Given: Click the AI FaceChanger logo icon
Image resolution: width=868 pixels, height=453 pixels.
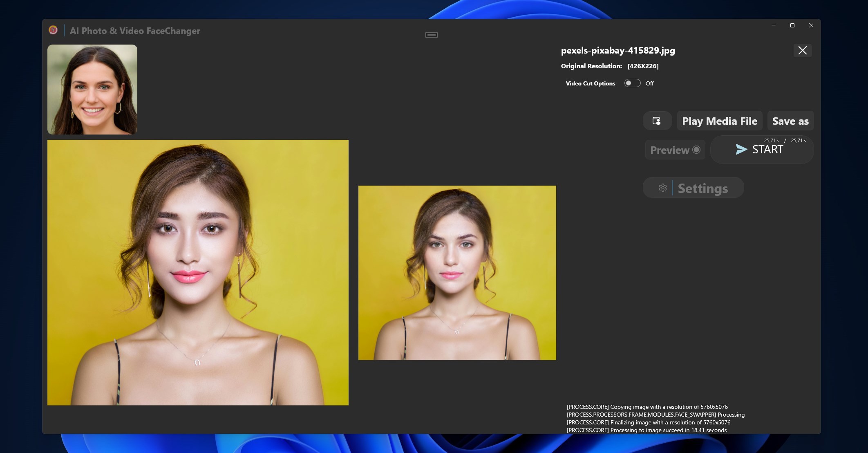Looking at the screenshot, I should 53,30.
